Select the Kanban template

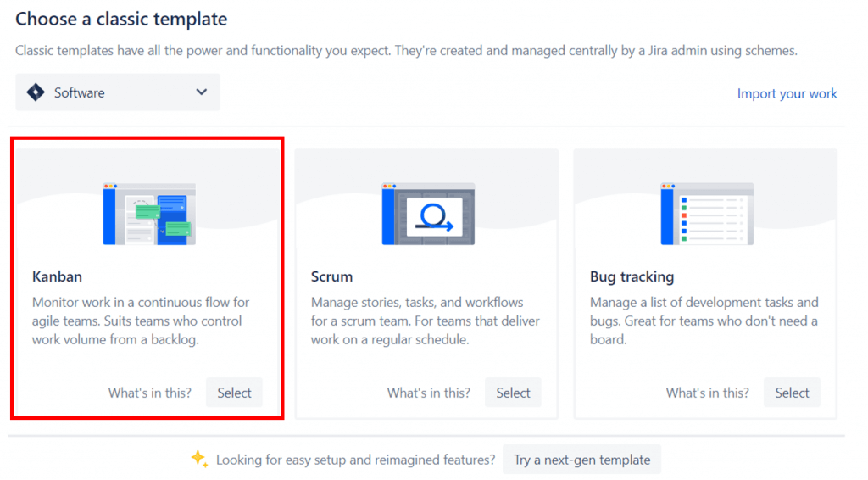[x=234, y=393]
